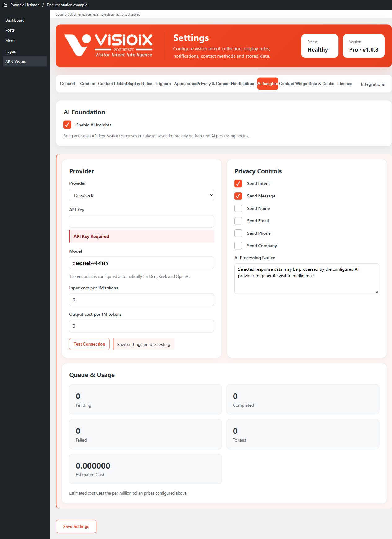
Task: Click the Pending queue stat card
Action: pyautogui.click(x=145, y=399)
